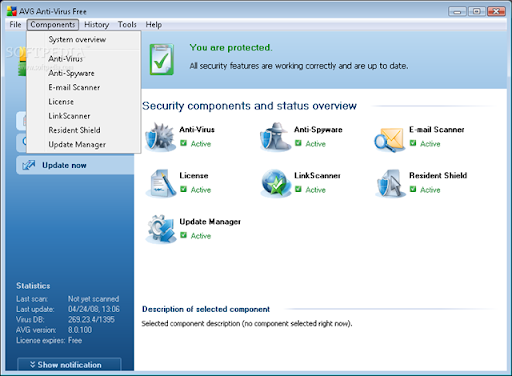This screenshot has width=512, height=376.
Task: Select the Resident Shield component title text
Action: (x=438, y=175)
